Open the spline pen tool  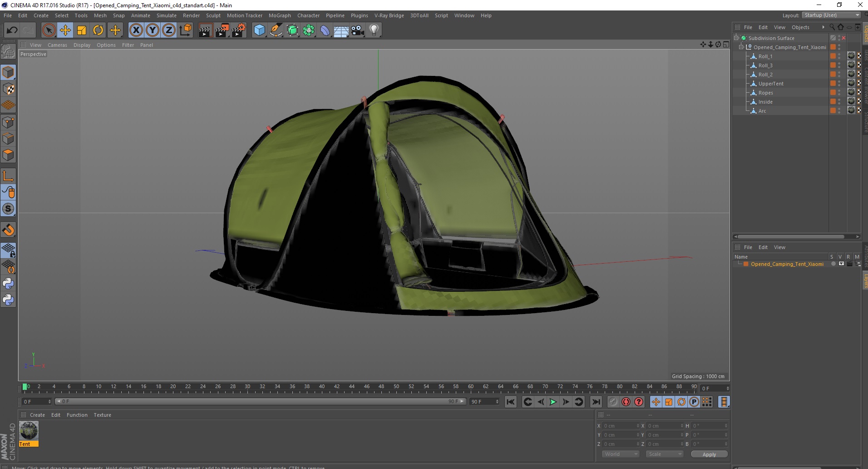click(x=276, y=30)
